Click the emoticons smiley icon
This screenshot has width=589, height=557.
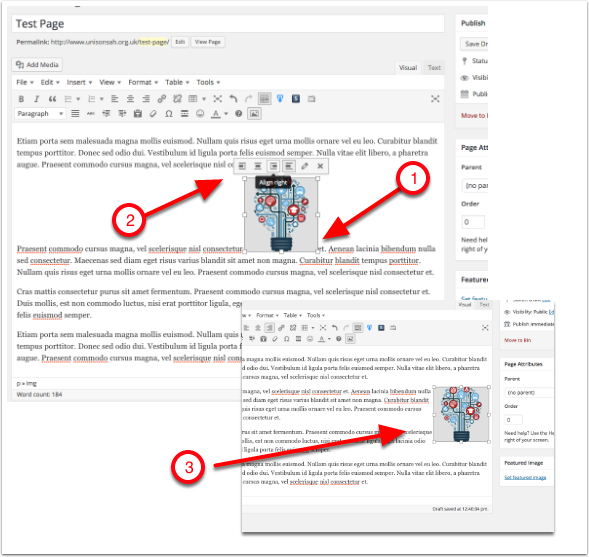coord(200,114)
